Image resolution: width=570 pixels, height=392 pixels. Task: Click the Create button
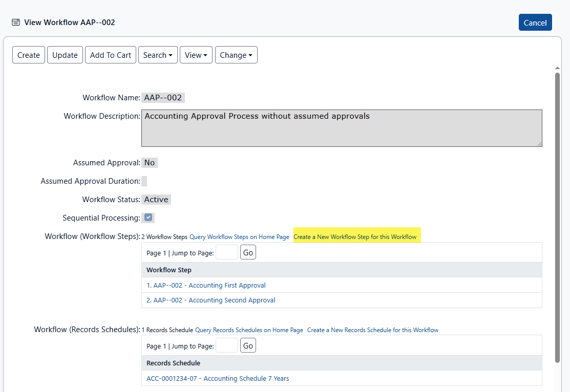29,55
